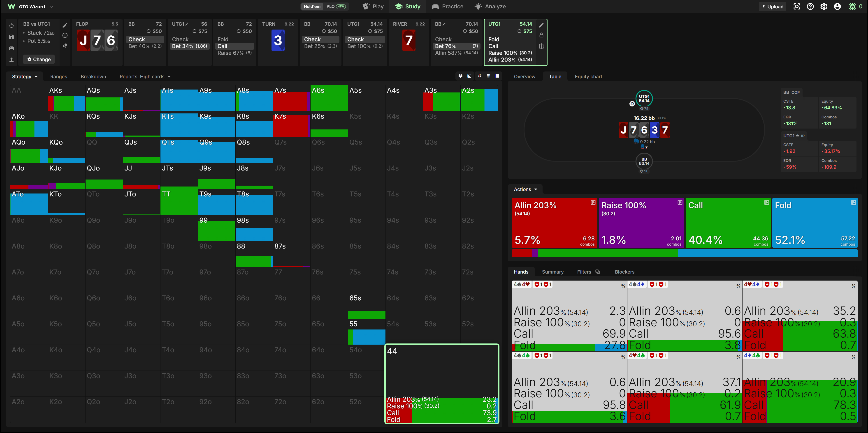868x433 pixels.
Task: Toggle the lock icon on active UTG1 node
Action: tap(541, 35)
